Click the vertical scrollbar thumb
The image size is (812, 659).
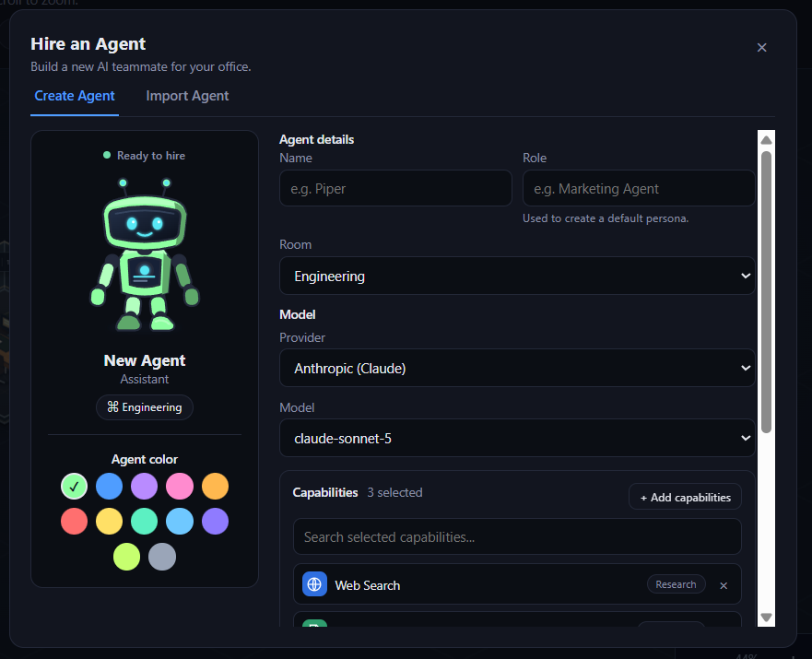coord(767,291)
